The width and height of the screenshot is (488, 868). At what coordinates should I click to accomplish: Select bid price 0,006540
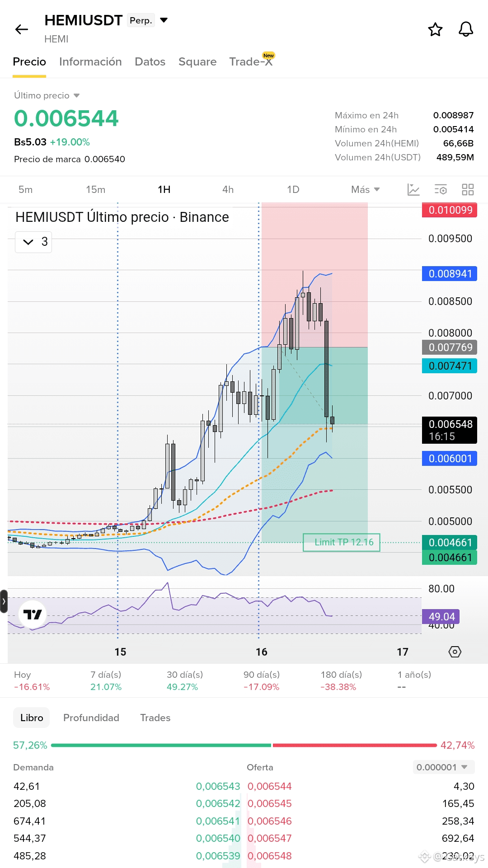pyautogui.click(x=218, y=838)
